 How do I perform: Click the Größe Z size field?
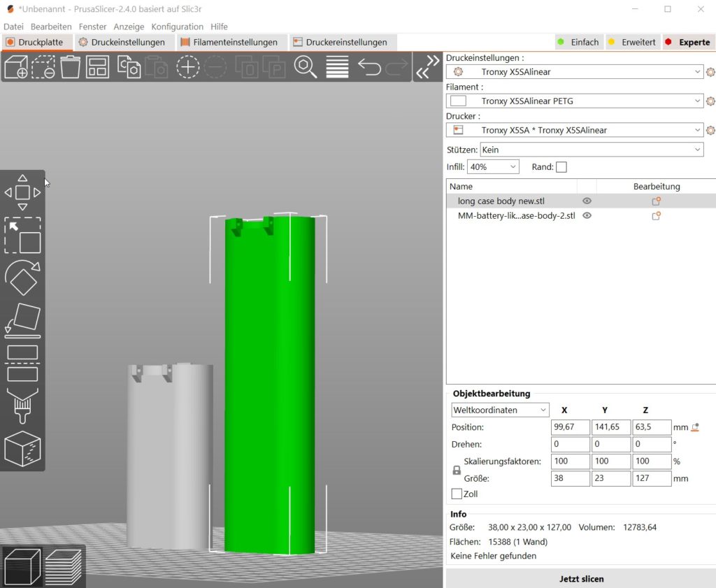click(652, 478)
